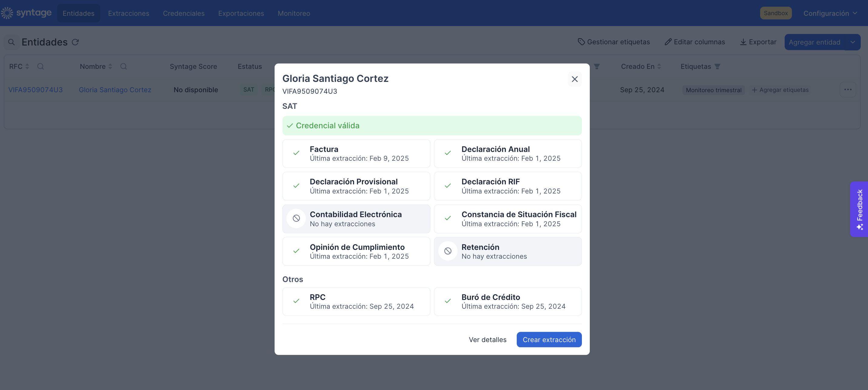Select Constancia de Situación Fiscal card

508,219
